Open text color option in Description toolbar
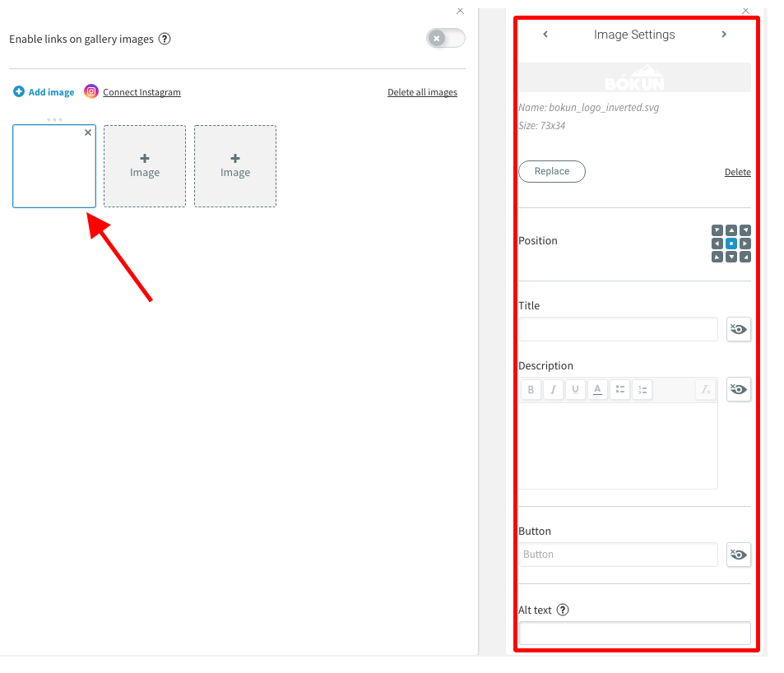This screenshot has height=673, width=784. (x=597, y=389)
